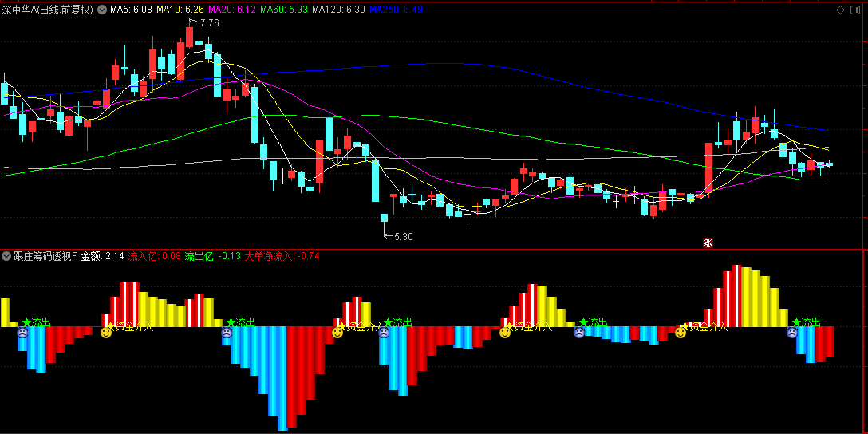This screenshot has width=868, height=434.
Task: Click the 5.30 low price label
Action: (x=404, y=236)
